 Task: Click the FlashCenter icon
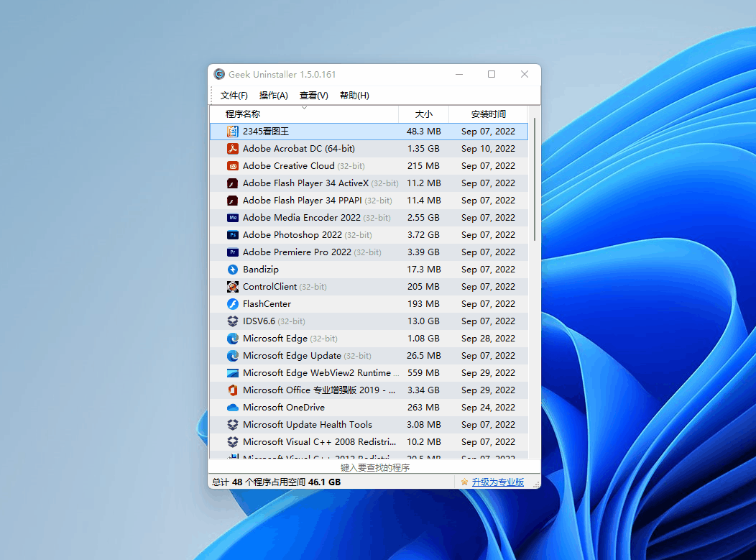click(x=232, y=304)
